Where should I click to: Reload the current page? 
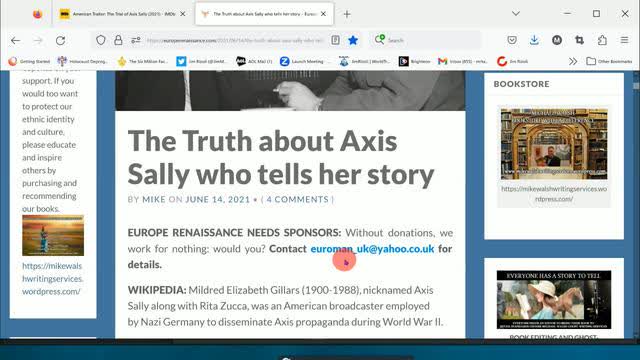tap(60, 40)
